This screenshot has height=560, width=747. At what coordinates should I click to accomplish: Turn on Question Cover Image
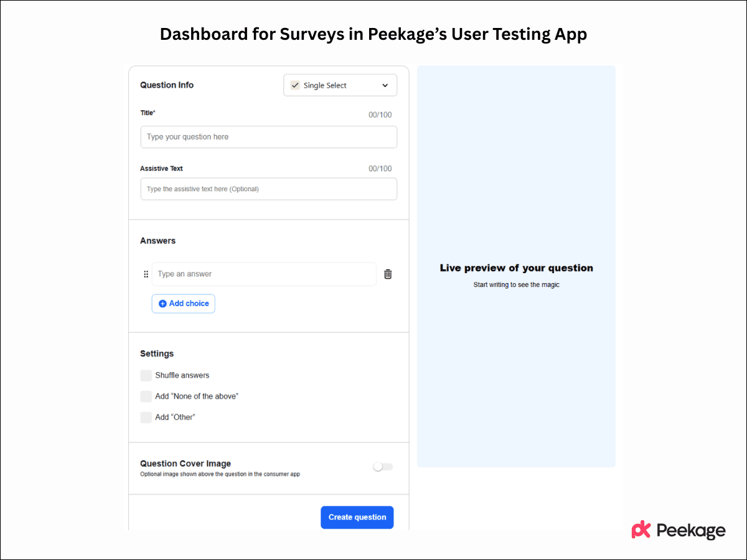coord(382,466)
